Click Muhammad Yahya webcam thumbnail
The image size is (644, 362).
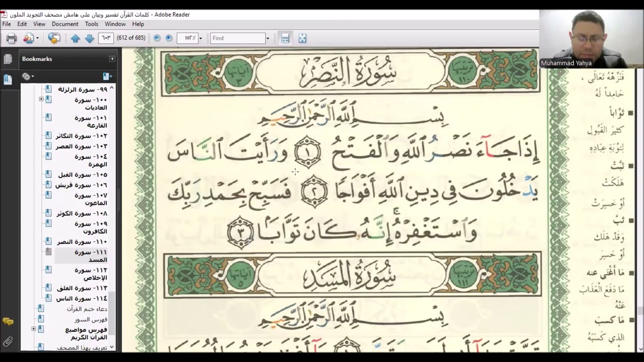(x=591, y=39)
